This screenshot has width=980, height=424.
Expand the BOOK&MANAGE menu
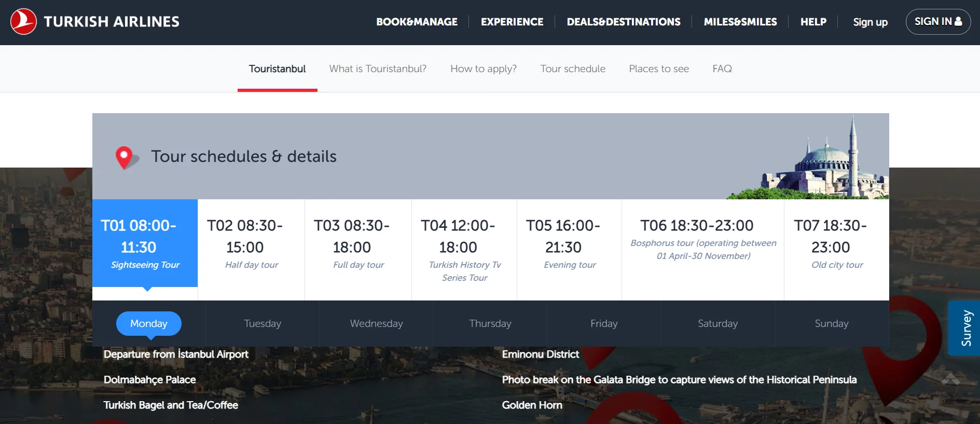click(417, 22)
